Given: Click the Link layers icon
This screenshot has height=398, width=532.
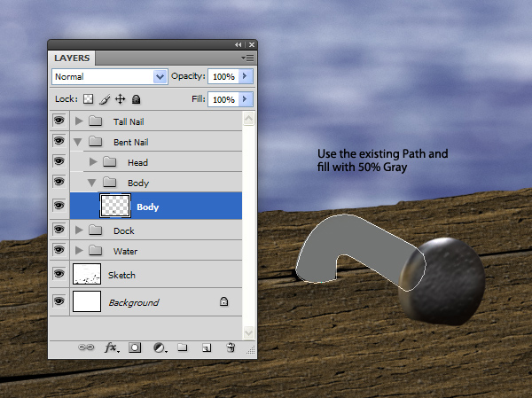Looking at the screenshot, I should click(x=86, y=347).
